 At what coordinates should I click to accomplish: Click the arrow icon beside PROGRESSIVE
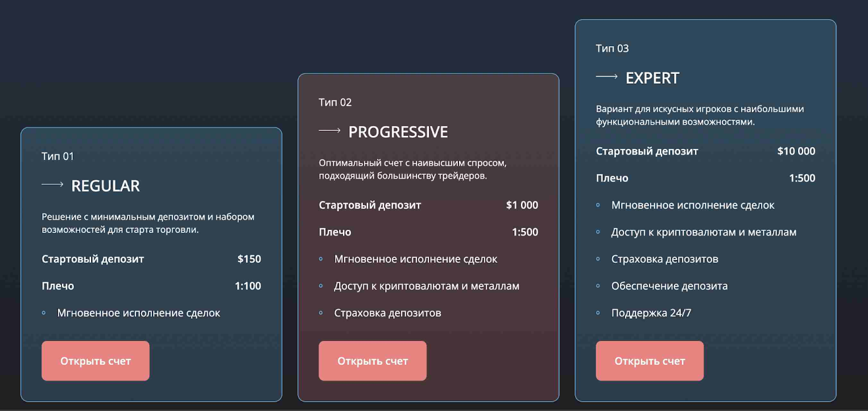pos(329,130)
